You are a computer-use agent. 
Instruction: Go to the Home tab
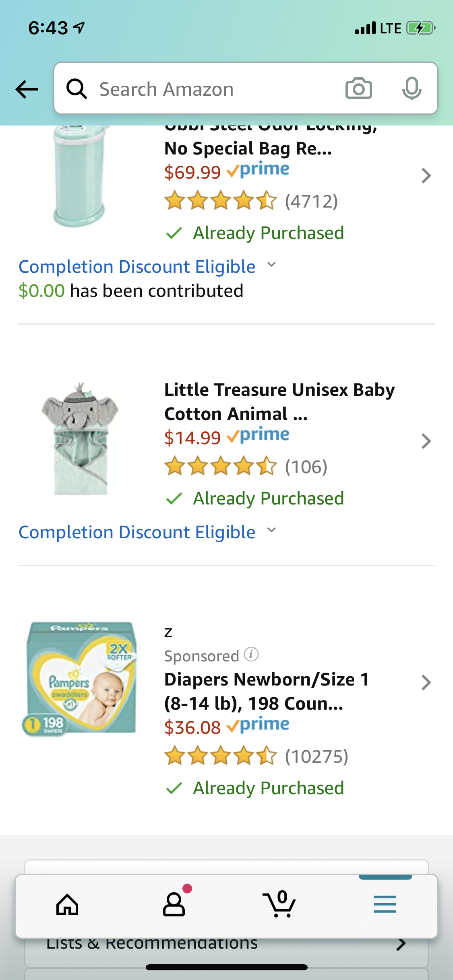point(67,905)
